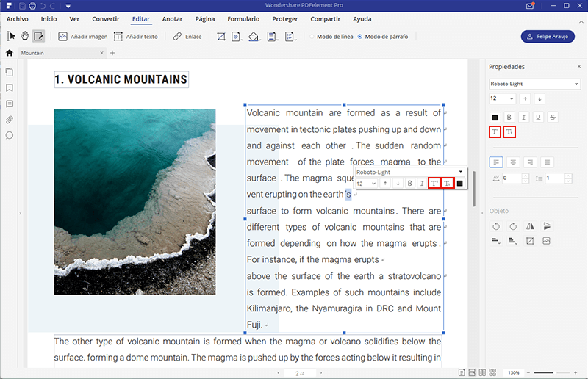The width and height of the screenshot is (588, 379).
Task: Click Añadir imagen to add image
Action: tap(82, 37)
